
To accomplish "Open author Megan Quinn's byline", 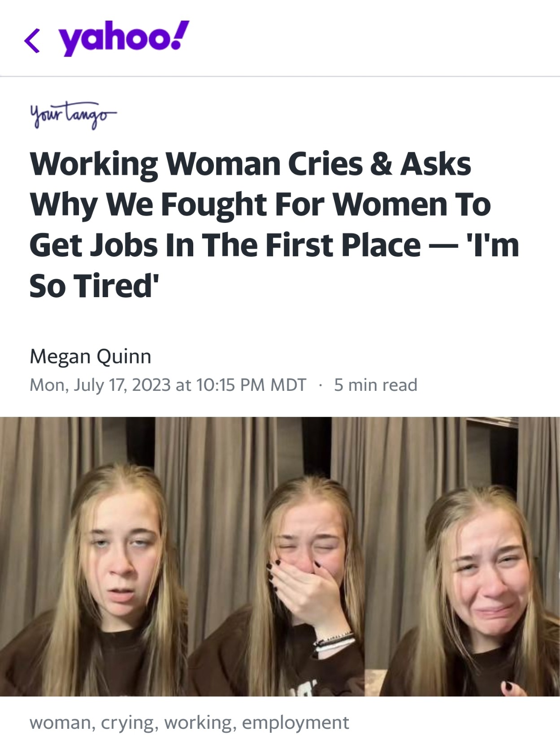I will 91,357.
